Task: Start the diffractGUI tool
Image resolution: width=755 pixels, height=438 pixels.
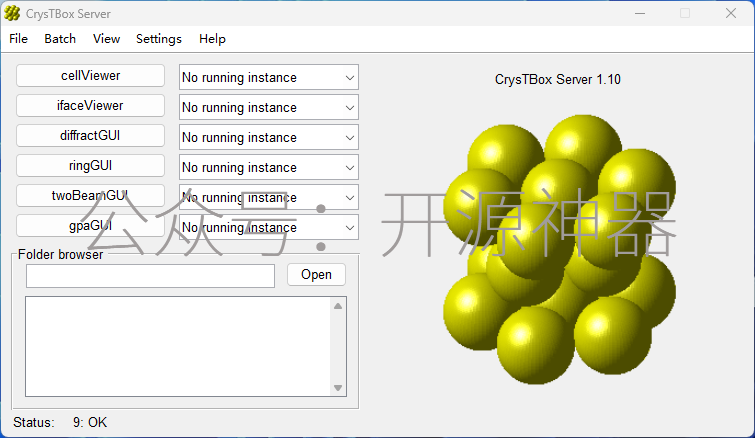Action: [91, 135]
